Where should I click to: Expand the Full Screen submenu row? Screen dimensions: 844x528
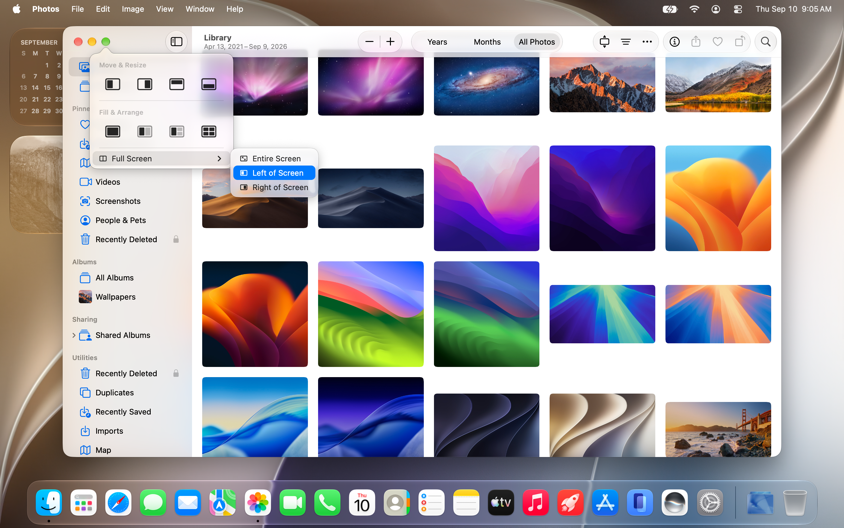(x=160, y=159)
